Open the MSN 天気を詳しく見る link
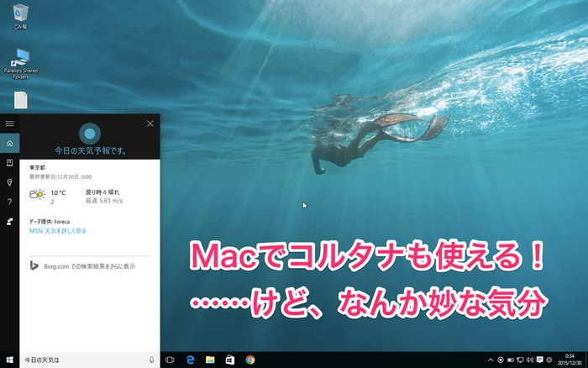Screen dimensions: 588x368 tap(58, 231)
